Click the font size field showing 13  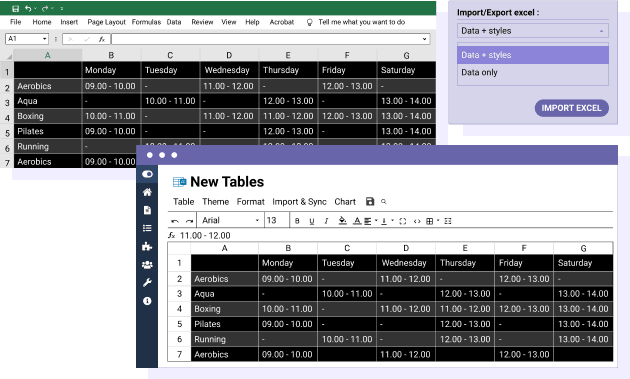click(276, 220)
